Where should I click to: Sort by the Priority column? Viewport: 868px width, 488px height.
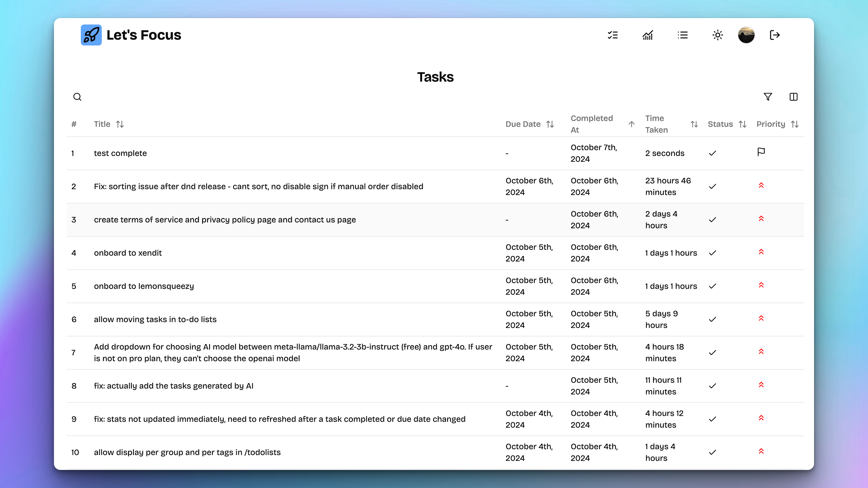(x=794, y=124)
